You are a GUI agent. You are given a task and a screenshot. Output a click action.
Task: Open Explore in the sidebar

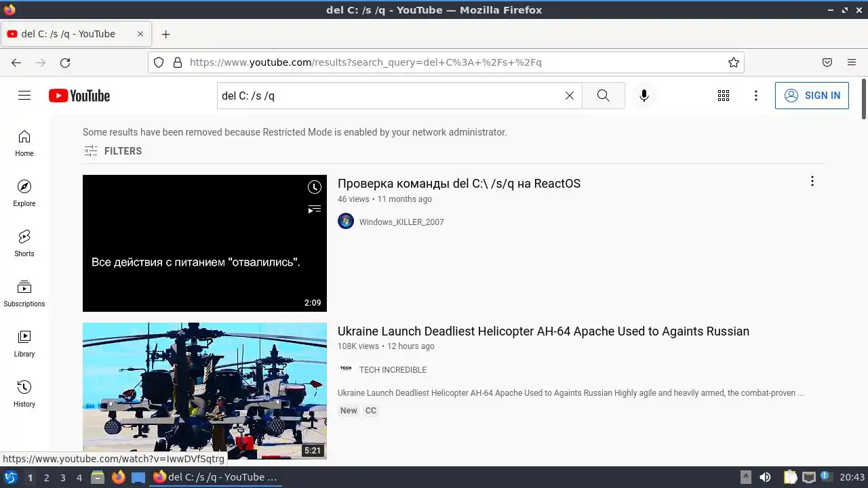click(24, 193)
